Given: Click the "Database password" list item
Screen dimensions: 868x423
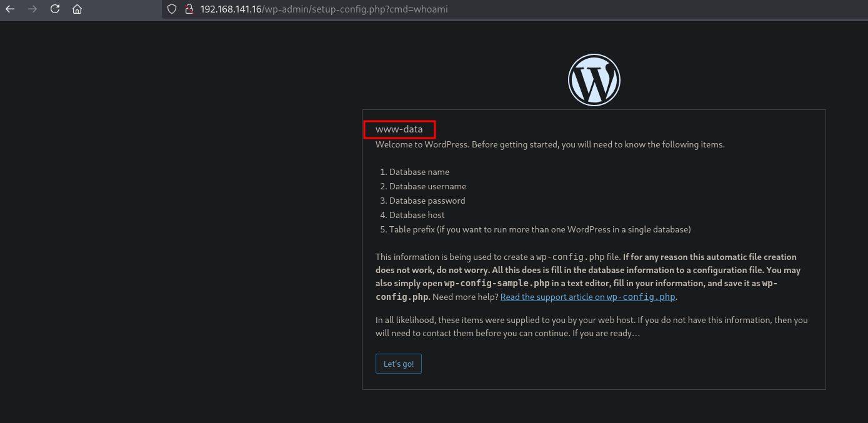Looking at the screenshot, I should click(427, 201).
